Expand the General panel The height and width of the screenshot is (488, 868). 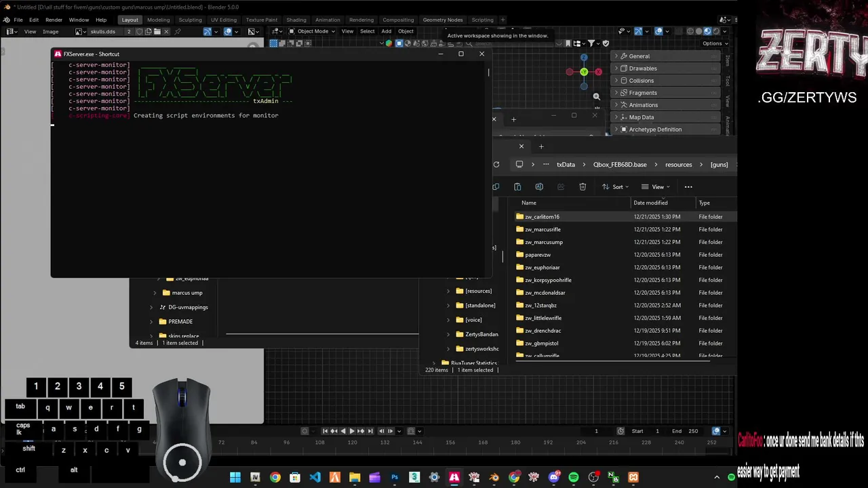coord(666,56)
